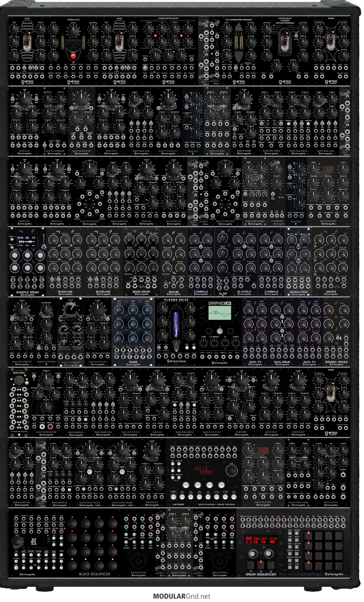Click the Erica Synths logo under Snare

point(174,294)
